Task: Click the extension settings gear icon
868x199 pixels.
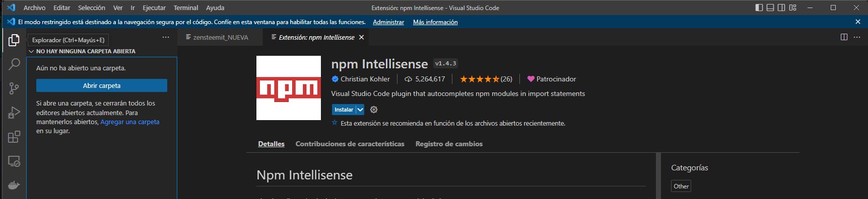Action: [374, 110]
